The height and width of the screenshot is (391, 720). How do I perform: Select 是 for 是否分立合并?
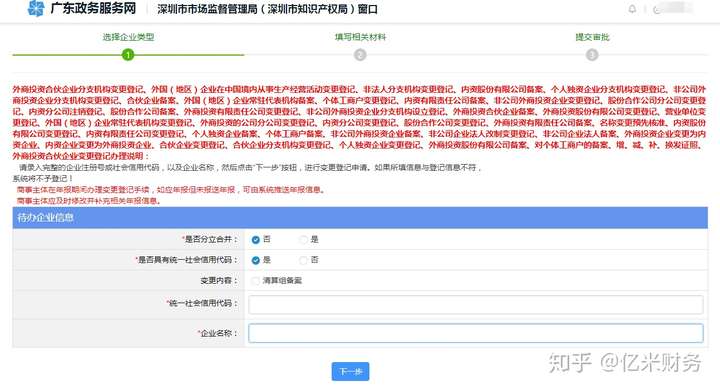click(303, 240)
